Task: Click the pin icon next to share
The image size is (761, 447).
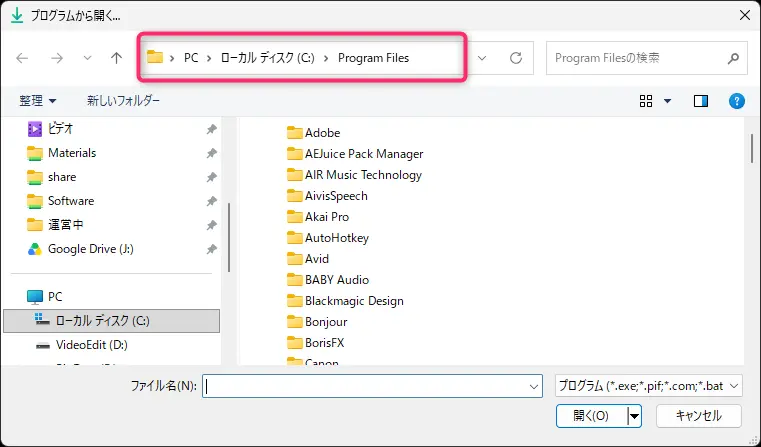Action: coord(212,177)
